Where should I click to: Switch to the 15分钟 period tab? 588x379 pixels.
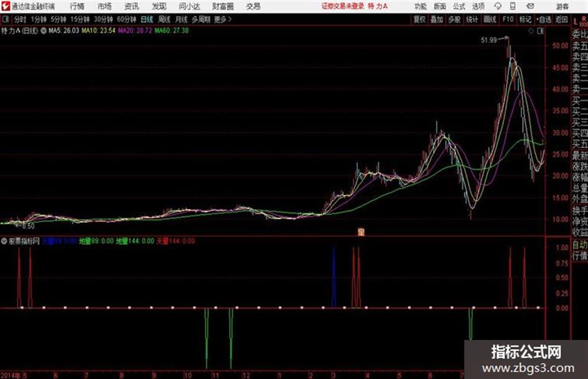80,19
